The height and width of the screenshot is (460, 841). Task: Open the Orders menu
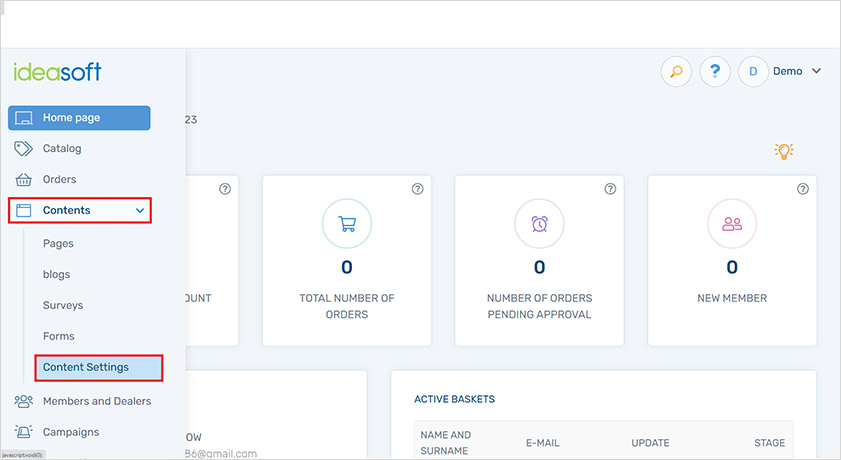(60, 180)
